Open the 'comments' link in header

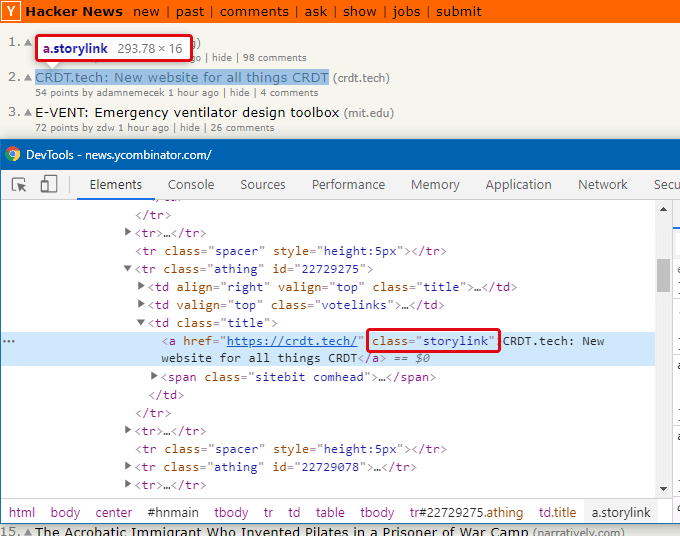tap(254, 12)
